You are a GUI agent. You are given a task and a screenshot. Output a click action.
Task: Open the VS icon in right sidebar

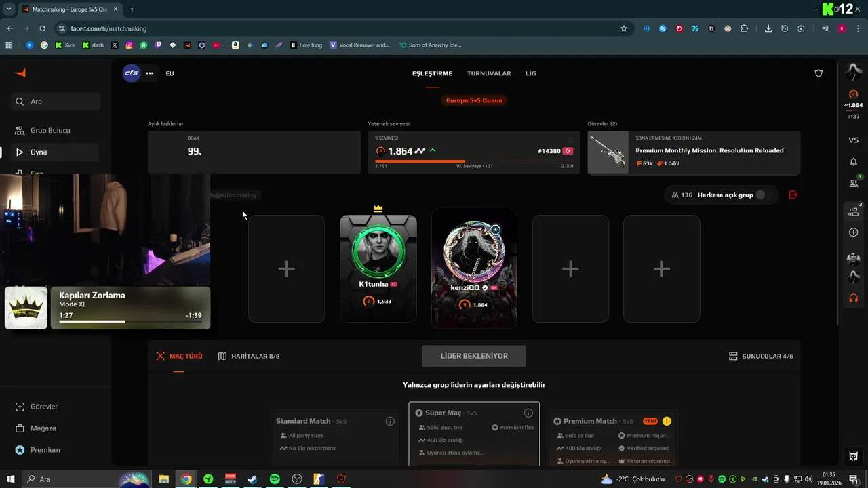853,140
